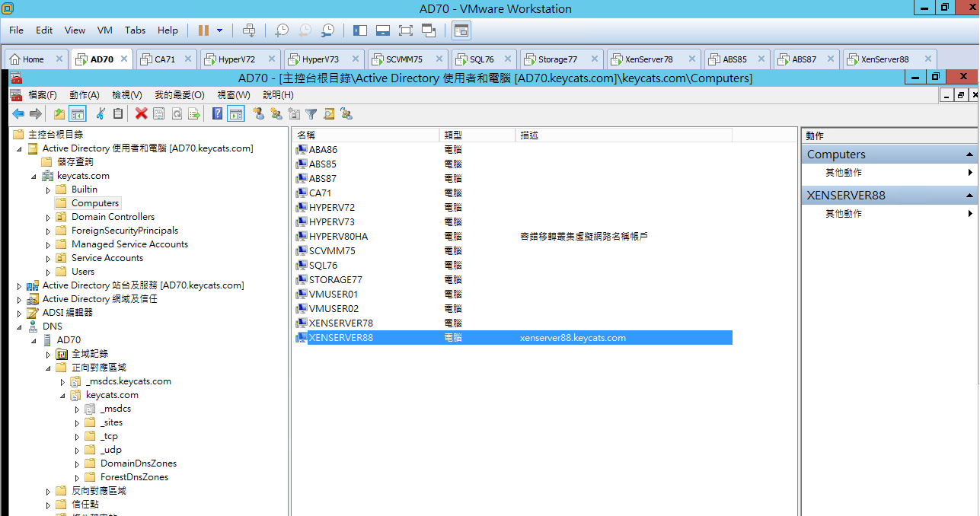Toggle the console view icon in VMware toolbar
The image size is (980, 516).
[x=461, y=30]
